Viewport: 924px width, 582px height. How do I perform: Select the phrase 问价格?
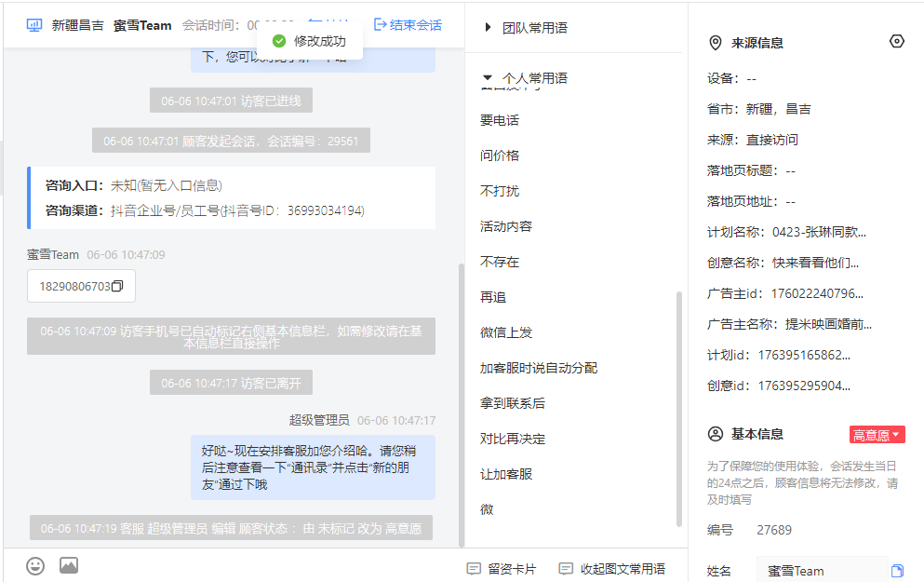pos(500,156)
